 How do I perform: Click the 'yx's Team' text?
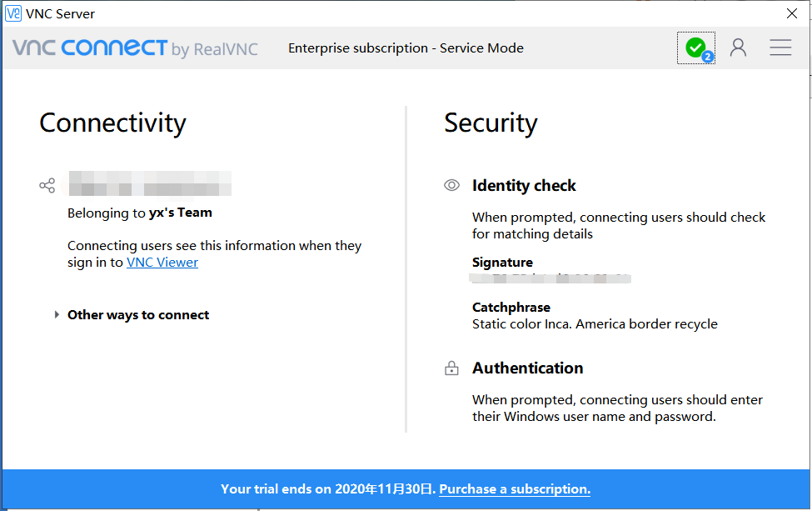(180, 213)
